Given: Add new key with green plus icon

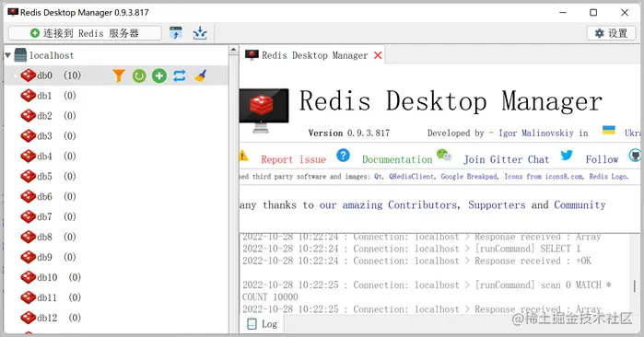Looking at the screenshot, I should pyautogui.click(x=159, y=76).
